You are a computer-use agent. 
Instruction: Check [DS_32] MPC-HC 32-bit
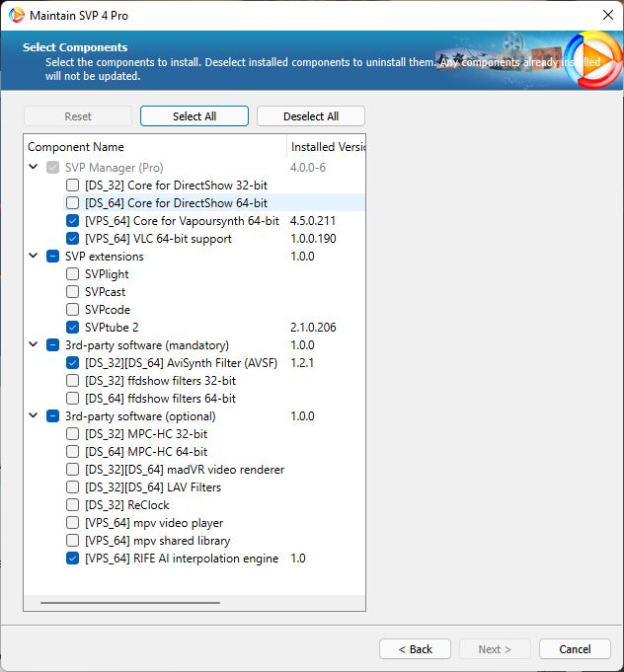click(72, 434)
